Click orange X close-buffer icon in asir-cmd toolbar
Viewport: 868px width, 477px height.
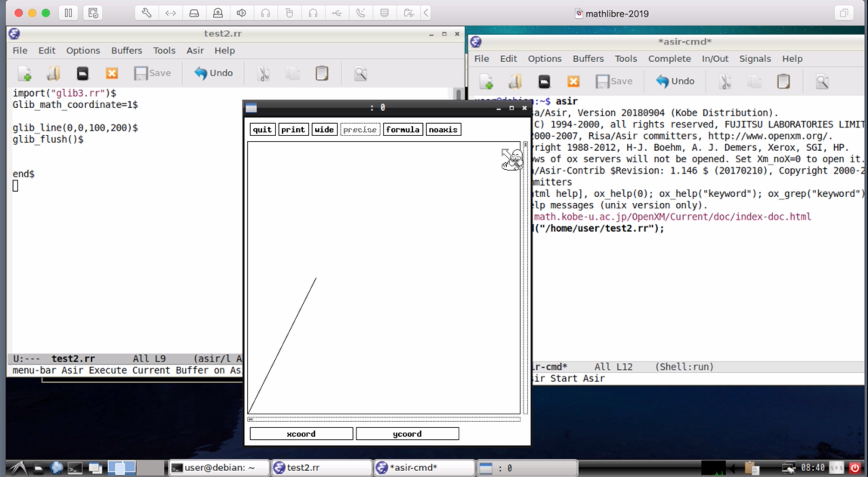(573, 82)
